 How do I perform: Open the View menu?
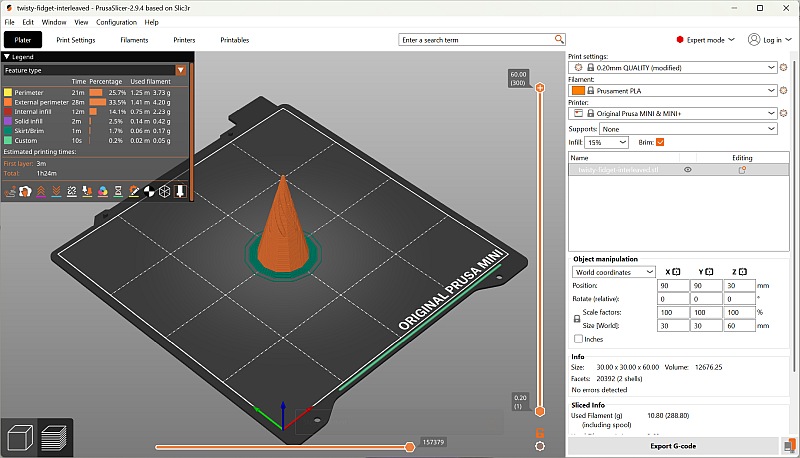pyautogui.click(x=81, y=22)
